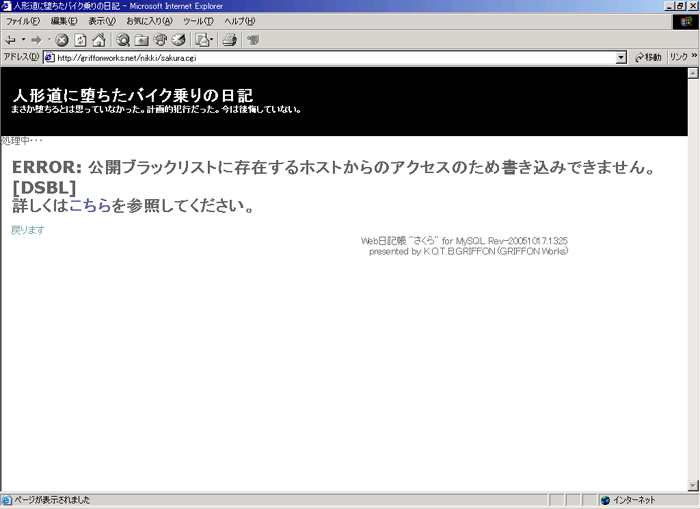Open the ツール(T) menu
The width and height of the screenshot is (700, 509).
coord(198,21)
